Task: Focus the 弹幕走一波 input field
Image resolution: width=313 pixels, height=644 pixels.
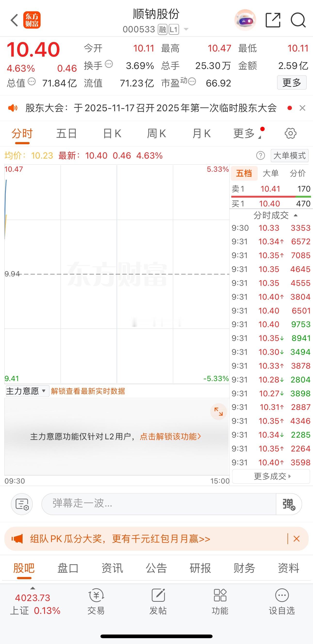Action: point(159,504)
